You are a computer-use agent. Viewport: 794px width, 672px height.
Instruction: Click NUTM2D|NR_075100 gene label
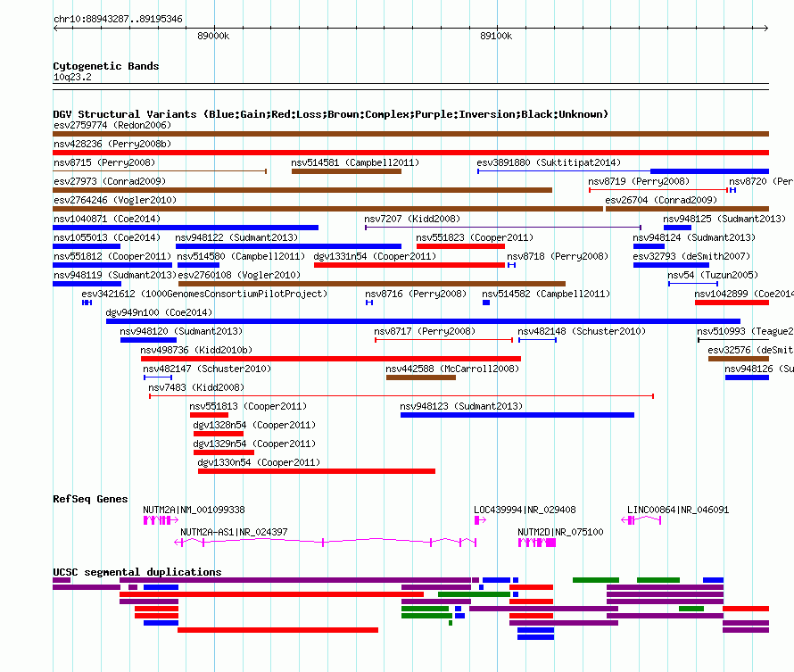(560, 532)
